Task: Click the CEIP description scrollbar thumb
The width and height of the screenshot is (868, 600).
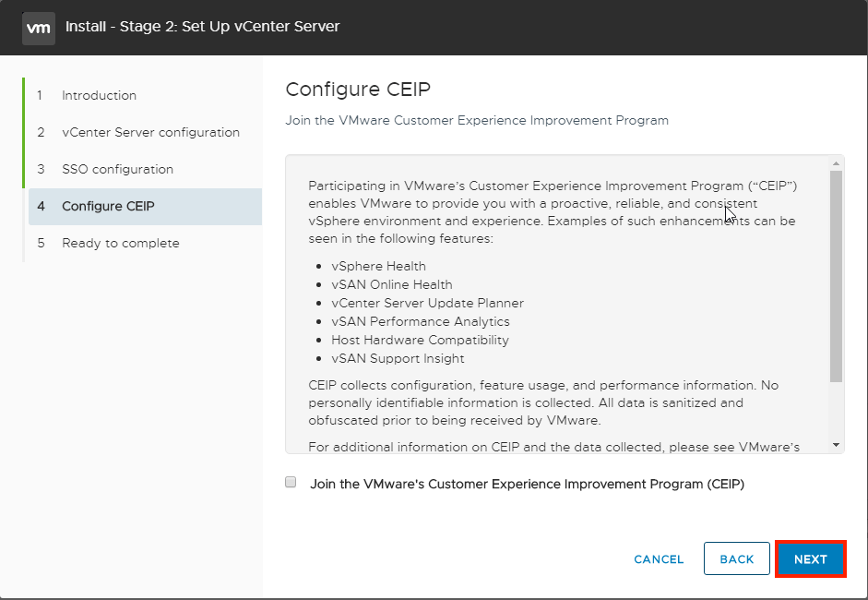Action: 836,276
